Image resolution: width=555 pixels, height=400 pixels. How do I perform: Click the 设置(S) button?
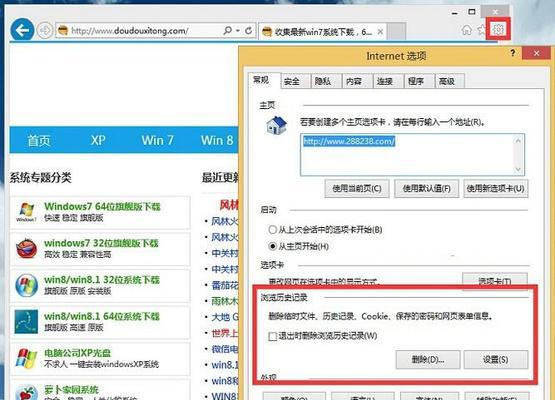[x=496, y=360]
